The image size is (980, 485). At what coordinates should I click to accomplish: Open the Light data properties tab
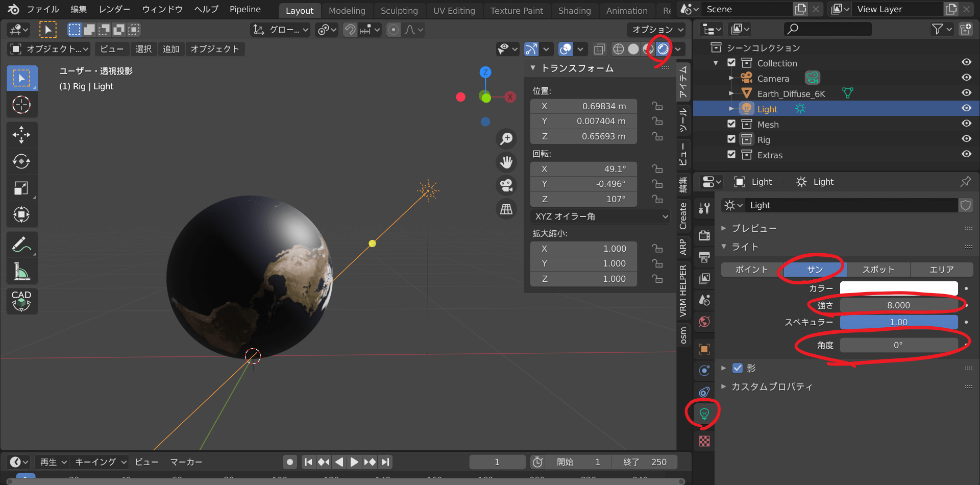click(704, 414)
